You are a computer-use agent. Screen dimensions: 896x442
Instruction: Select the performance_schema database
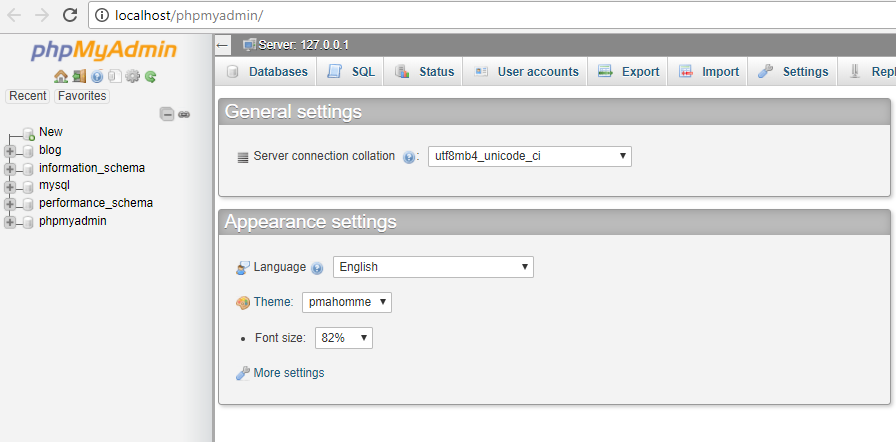point(96,203)
